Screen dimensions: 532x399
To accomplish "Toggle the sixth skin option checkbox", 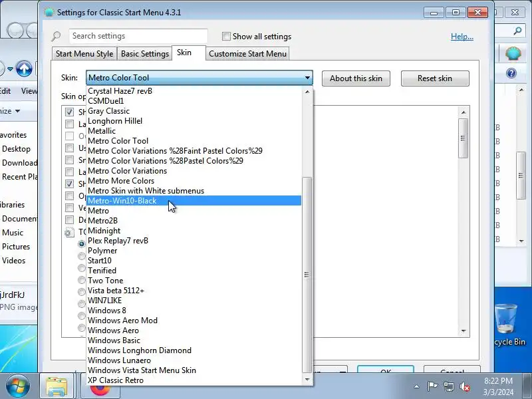I will coord(70,172).
